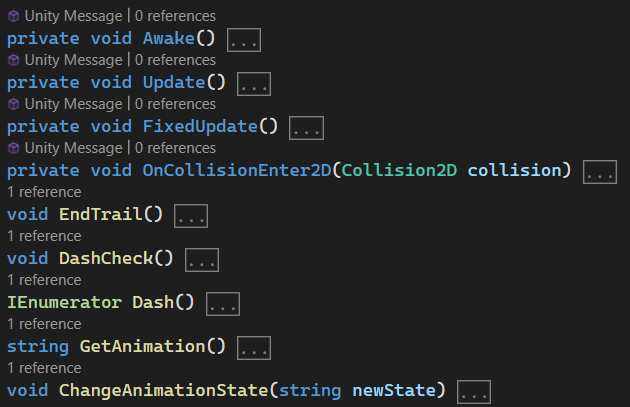Expand the collapsed Dash coroutine body
The height and width of the screenshot is (407, 630).
(223, 304)
